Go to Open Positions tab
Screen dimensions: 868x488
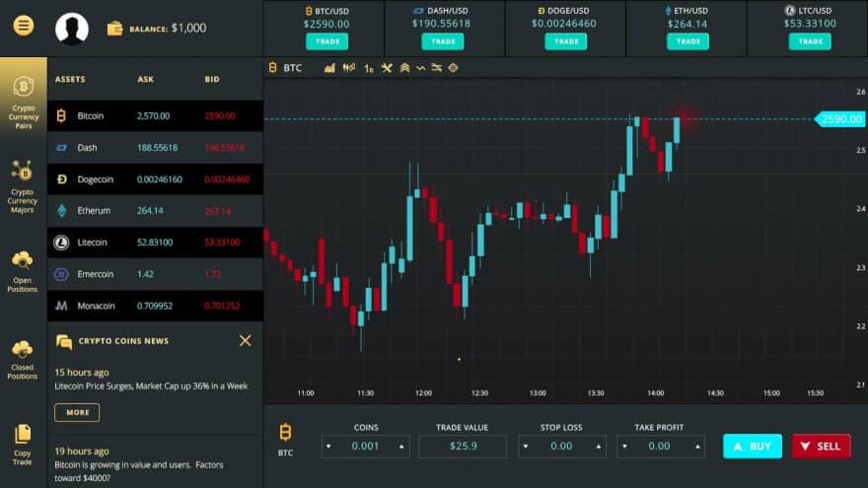tap(23, 271)
